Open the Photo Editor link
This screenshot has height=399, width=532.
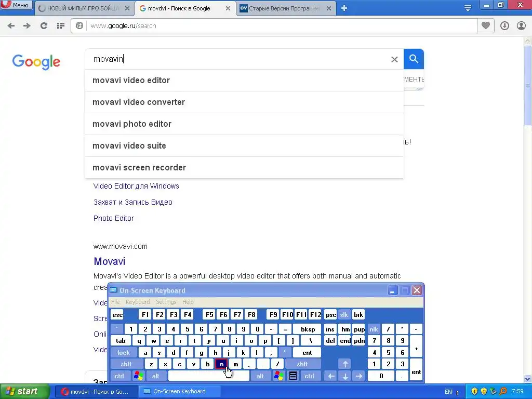114,218
